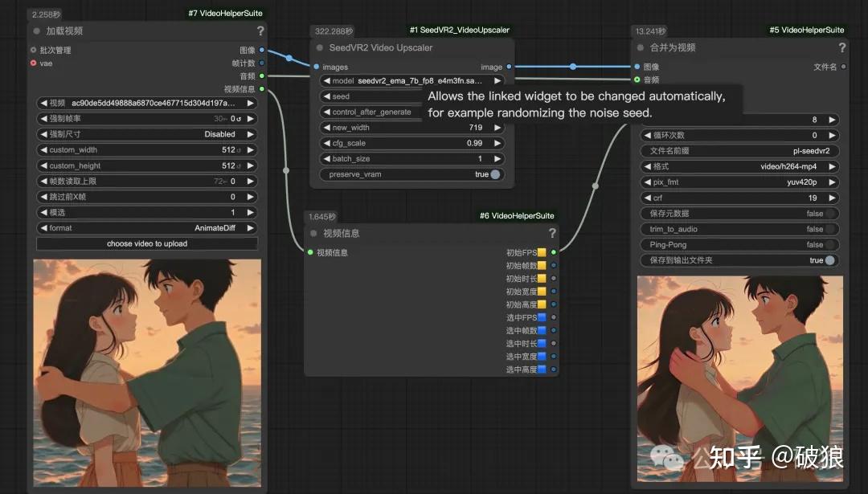868x494 pixels.
Task: Collapse the 加载视频 node via its title dot
Action: [35, 31]
